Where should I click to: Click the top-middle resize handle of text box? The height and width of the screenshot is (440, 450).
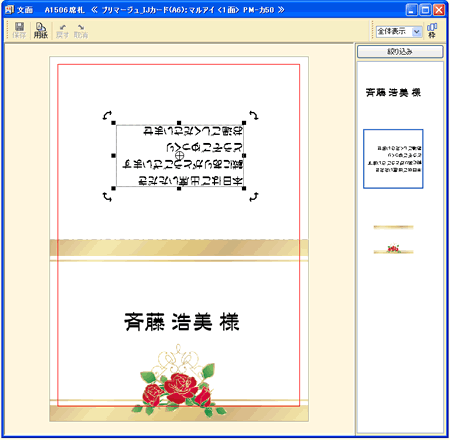pyautogui.click(x=179, y=123)
